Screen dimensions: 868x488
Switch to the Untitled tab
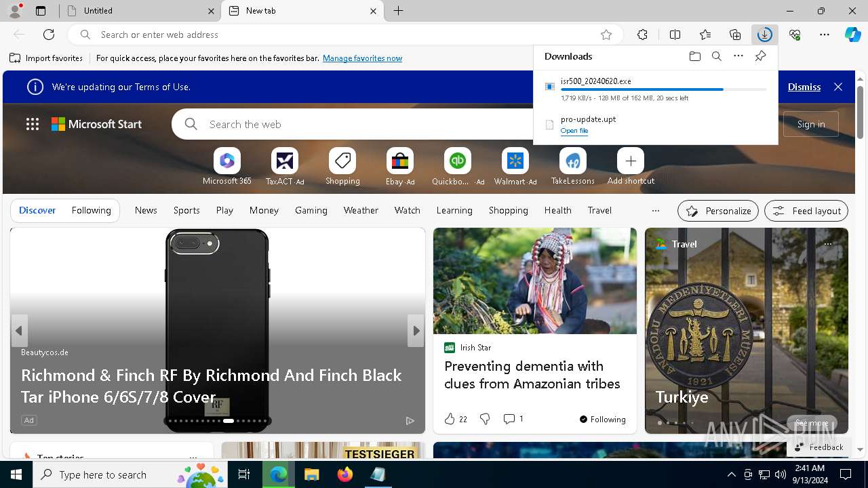[140, 11]
